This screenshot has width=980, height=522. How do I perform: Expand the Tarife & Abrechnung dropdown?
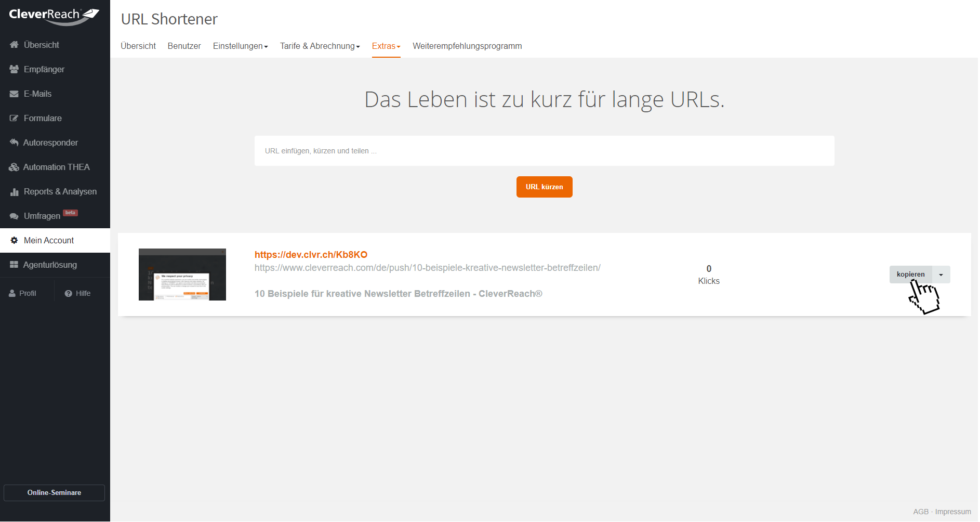click(x=320, y=46)
